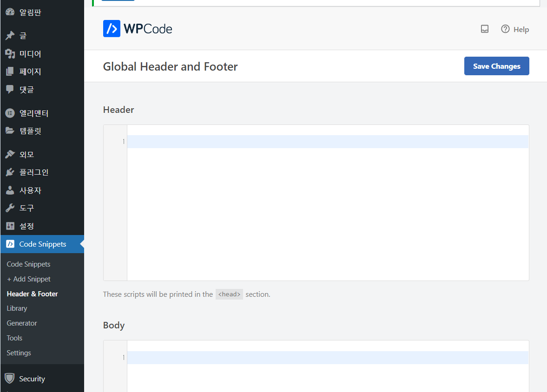Open the 댓글 comments menu item

[x=42, y=89]
